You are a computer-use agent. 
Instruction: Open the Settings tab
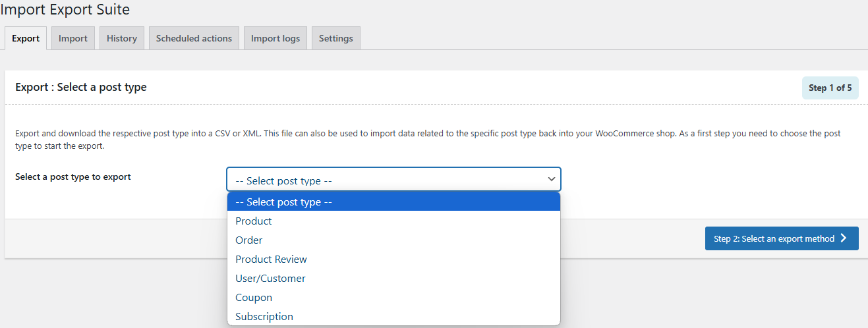pos(336,38)
